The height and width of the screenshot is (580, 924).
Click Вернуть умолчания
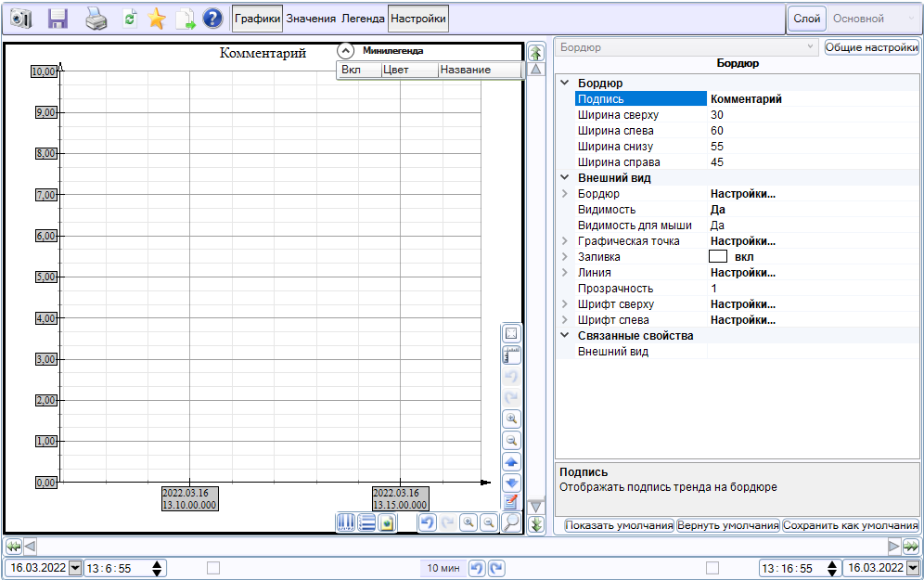pos(728,525)
